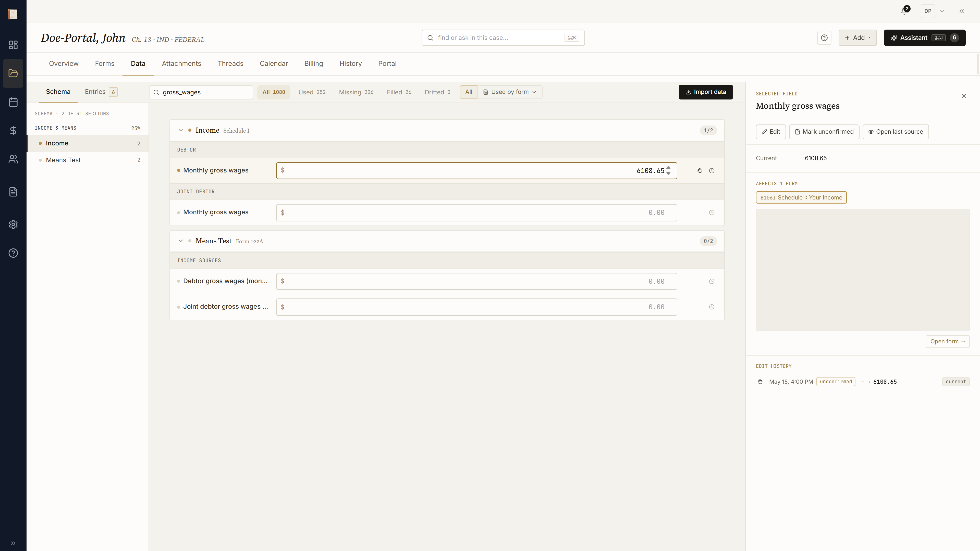The image size is (980, 551).
Task: Switch to the Forms tab
Action: [105, 64]
